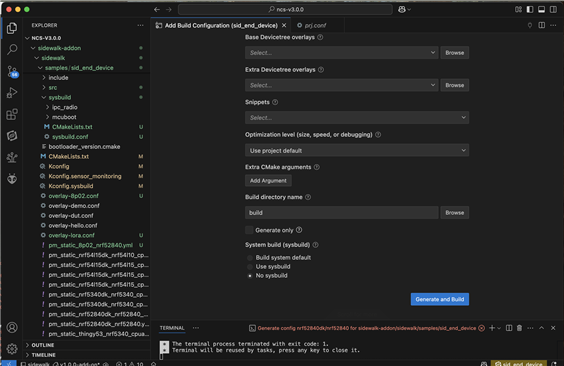
Task: Split editor right icon
Action: pos(541,25)
